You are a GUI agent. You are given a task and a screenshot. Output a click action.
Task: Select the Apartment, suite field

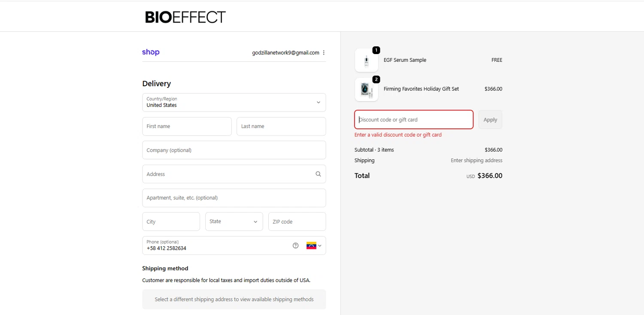pos(234,198)
